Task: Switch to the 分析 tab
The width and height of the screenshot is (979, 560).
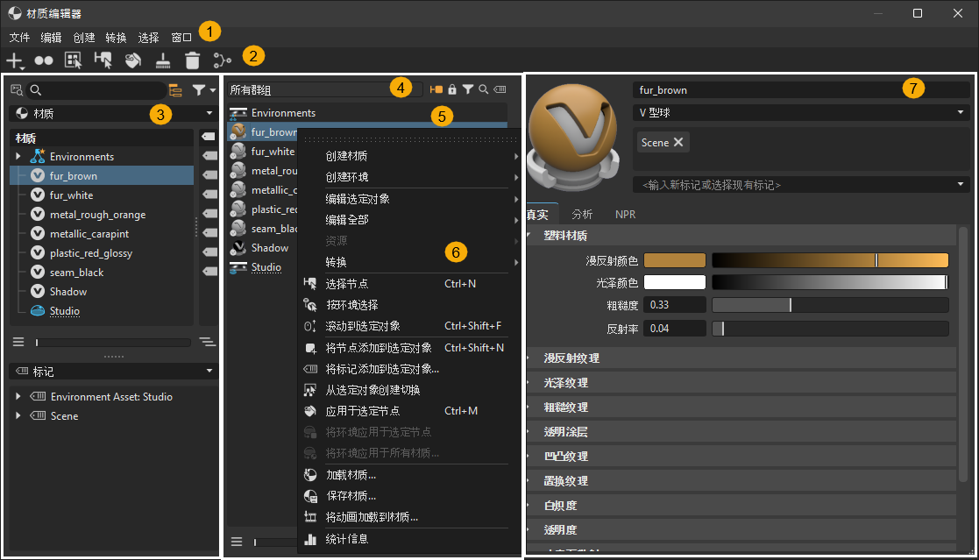Action: (x=582, y=214)
